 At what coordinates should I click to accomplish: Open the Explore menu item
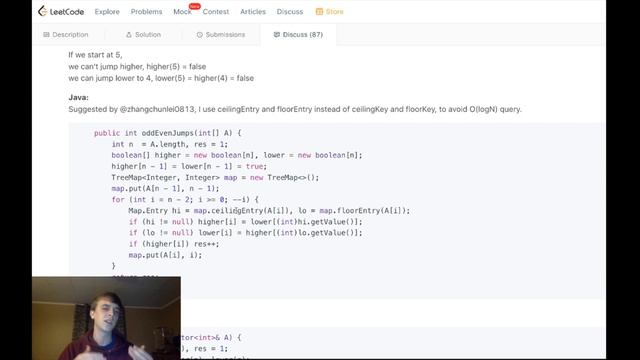click(x=107, y=12)
